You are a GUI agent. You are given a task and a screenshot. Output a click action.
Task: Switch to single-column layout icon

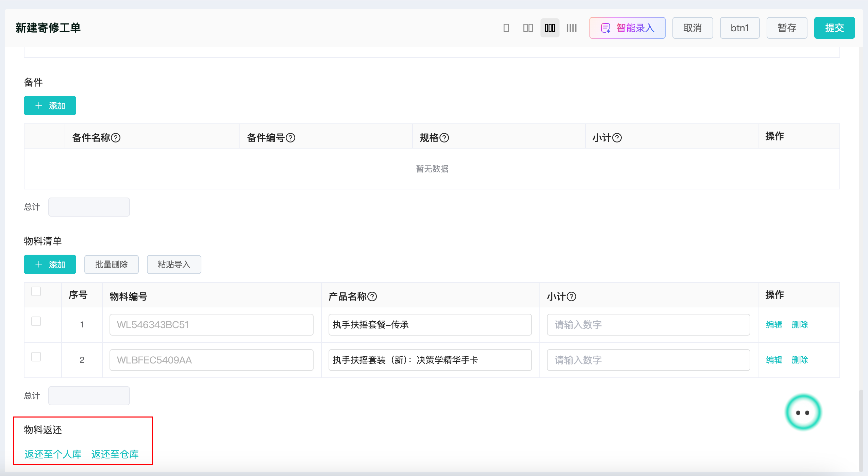[506, 28]
